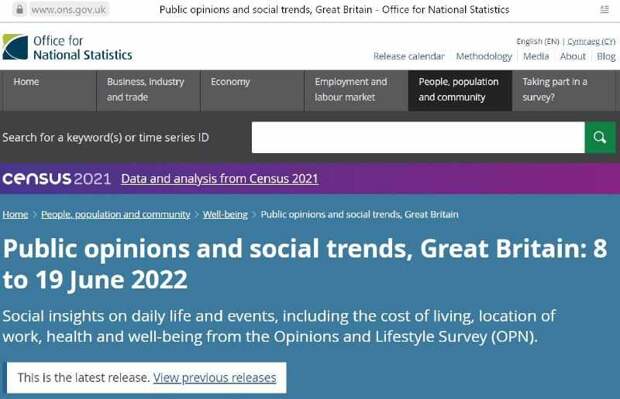Open View previous releases link
Viewport: 620px width, 399px height.
(215, 378)
